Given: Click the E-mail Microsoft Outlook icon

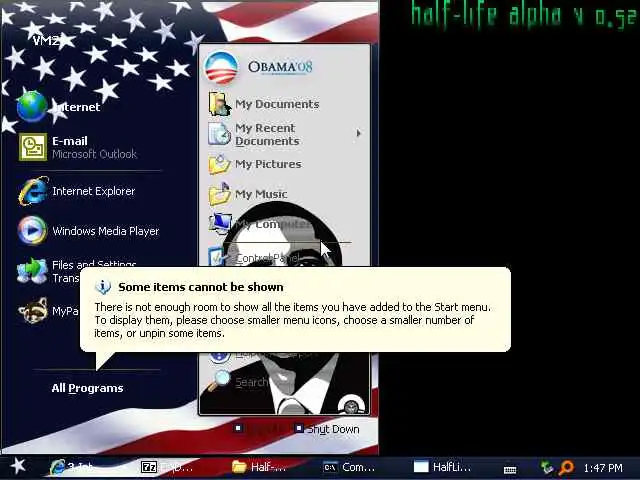Looking at the screenshot, I should point(33,147).
